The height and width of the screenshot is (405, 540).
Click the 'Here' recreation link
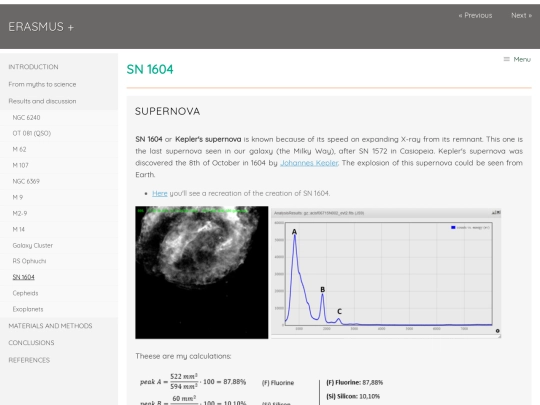click(x=160, y=194)
